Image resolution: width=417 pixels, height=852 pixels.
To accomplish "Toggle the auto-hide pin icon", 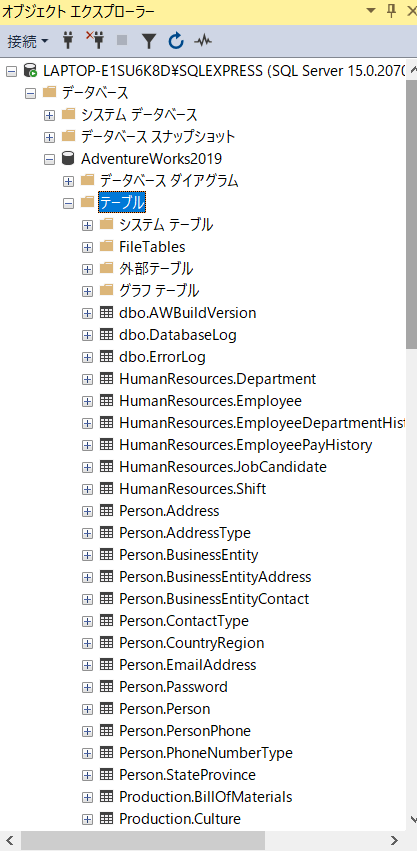I will coord(391,11).
